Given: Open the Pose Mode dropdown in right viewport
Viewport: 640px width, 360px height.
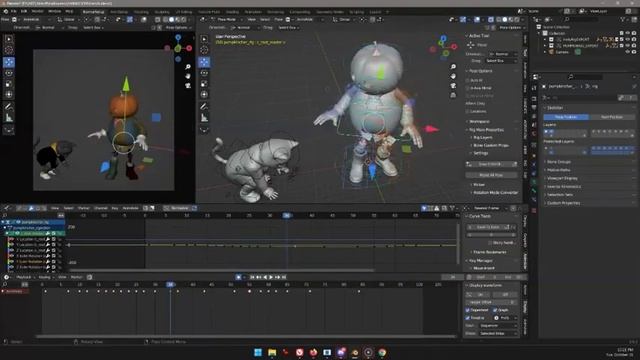Looking at the screenshot, I should (x=227, y=19).
